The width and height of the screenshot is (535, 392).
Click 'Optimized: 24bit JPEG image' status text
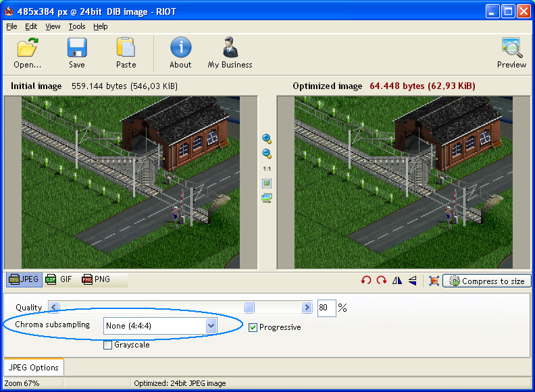point(180,383)
